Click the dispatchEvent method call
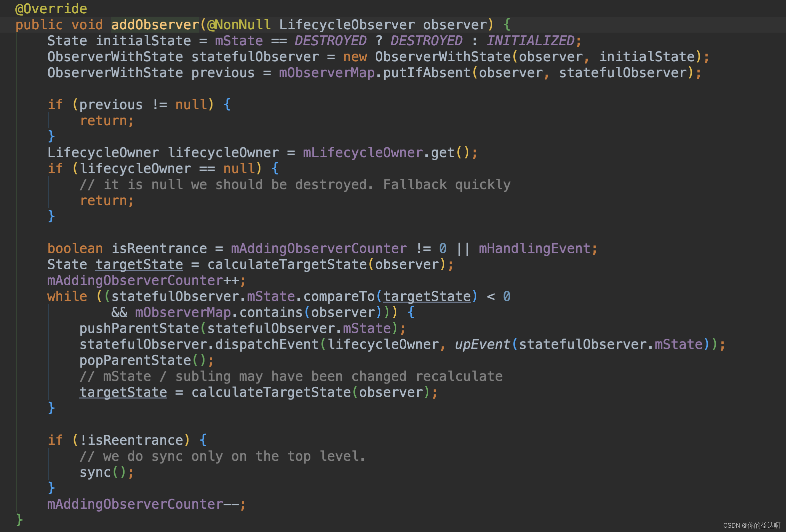 267,344
